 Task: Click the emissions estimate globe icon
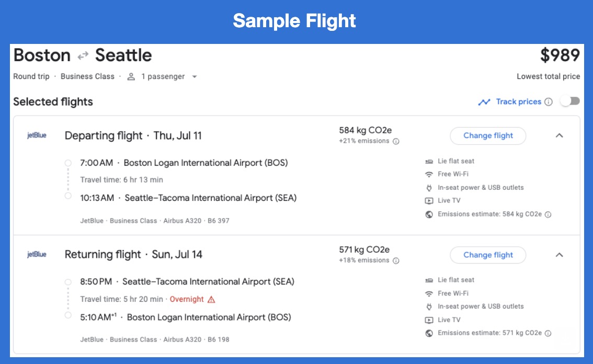(x=429, y=214)
